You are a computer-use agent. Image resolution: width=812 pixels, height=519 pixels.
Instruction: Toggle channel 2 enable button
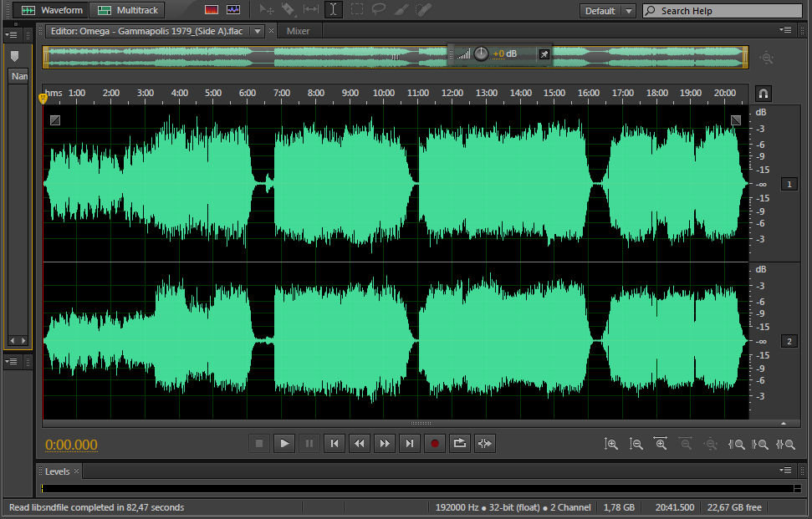coord(789,341)
